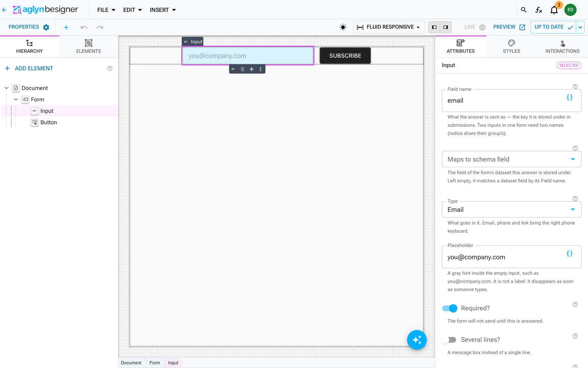Screen dimensions: 588x368
Task: Open the Maps to schema field dropdown
Action: 511,159
